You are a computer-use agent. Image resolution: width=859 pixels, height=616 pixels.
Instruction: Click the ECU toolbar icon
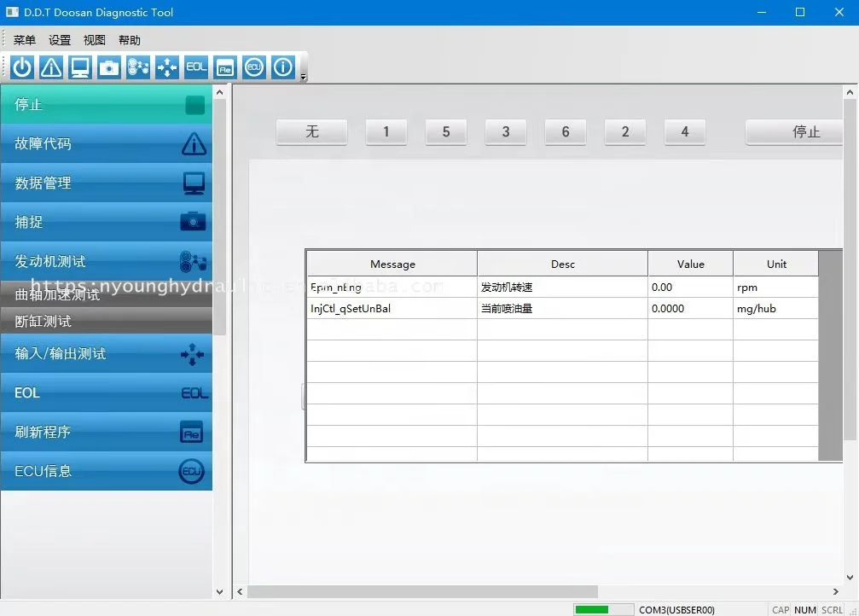pos(254,67)
